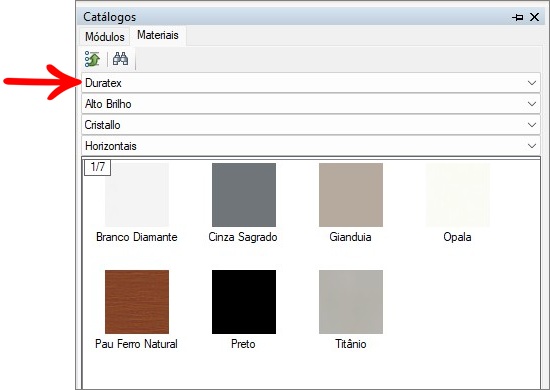This screenshot has height=390, width=550.
Task: Open the Horizontais dropdown list
Action: click(x=311, y=146)
